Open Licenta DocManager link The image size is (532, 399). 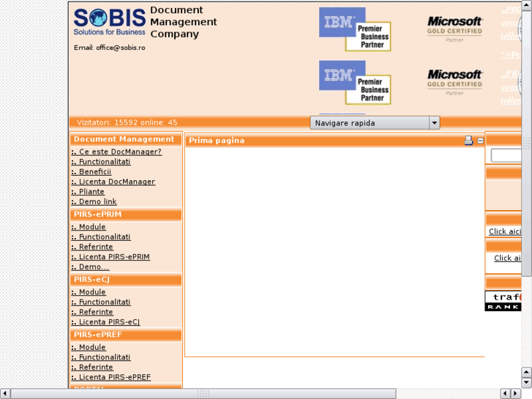point(113,182)
